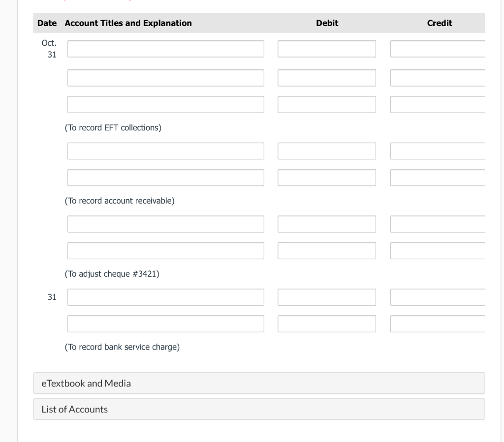Click the Debit column header
Screen dimensions: 504x442
tap(327, 23)
